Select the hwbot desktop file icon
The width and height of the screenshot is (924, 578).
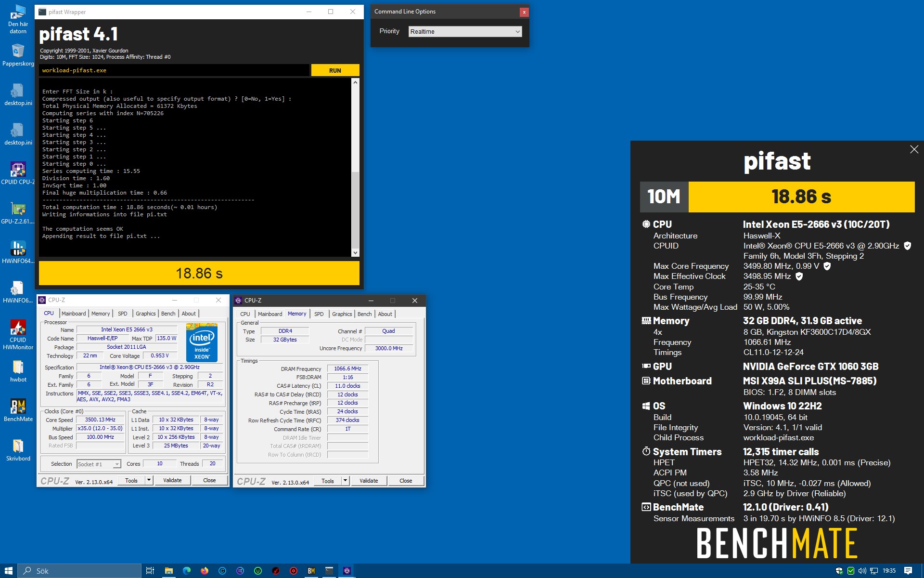coord(18,371)
